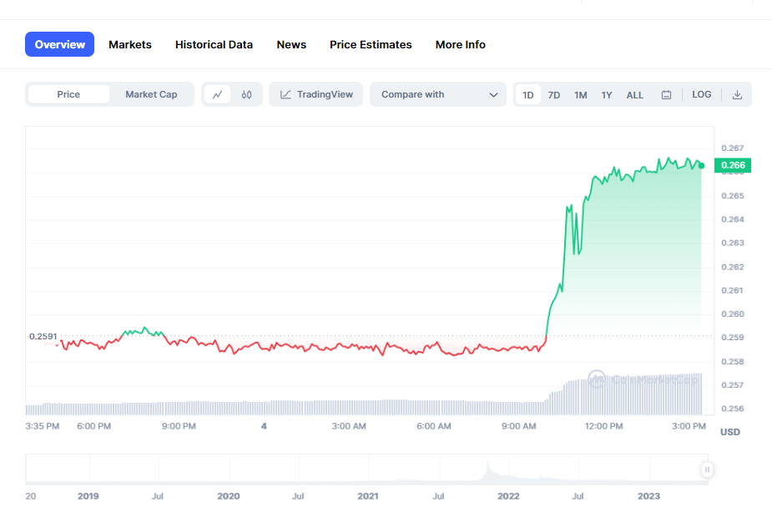Click the range slider pause handle
The height and width of the screenshot is (532, 772).
coord(707,469)
